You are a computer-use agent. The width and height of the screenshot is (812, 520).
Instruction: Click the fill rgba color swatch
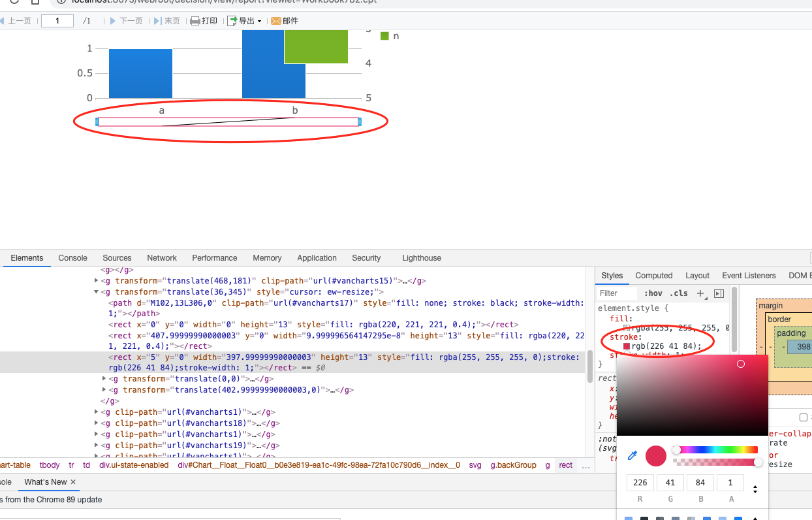pos(627,328)
